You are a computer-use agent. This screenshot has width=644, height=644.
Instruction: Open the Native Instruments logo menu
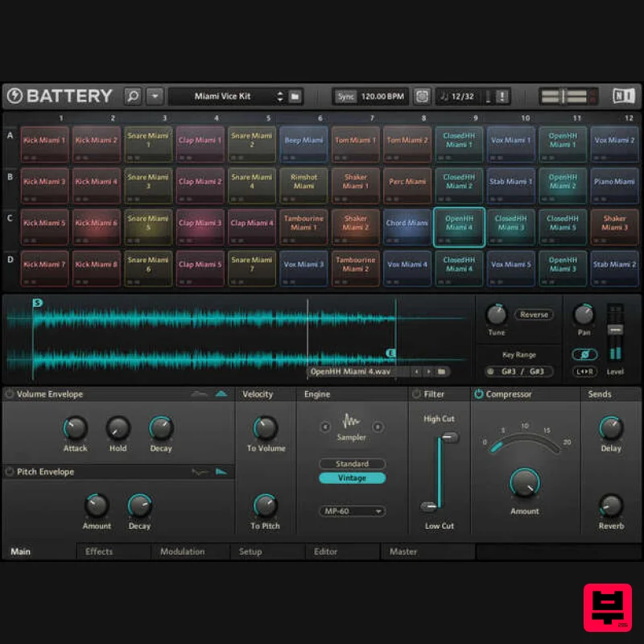click(x=625, y=96)
